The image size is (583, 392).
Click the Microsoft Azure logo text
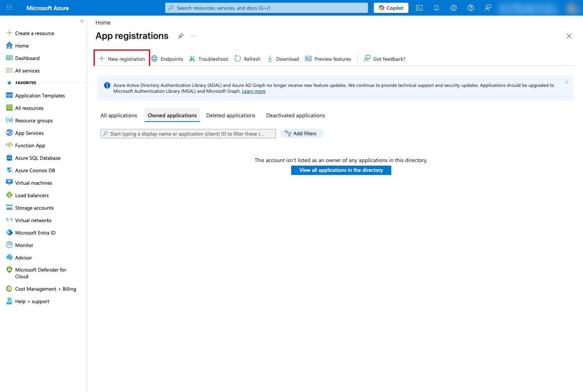pos(48,8)
